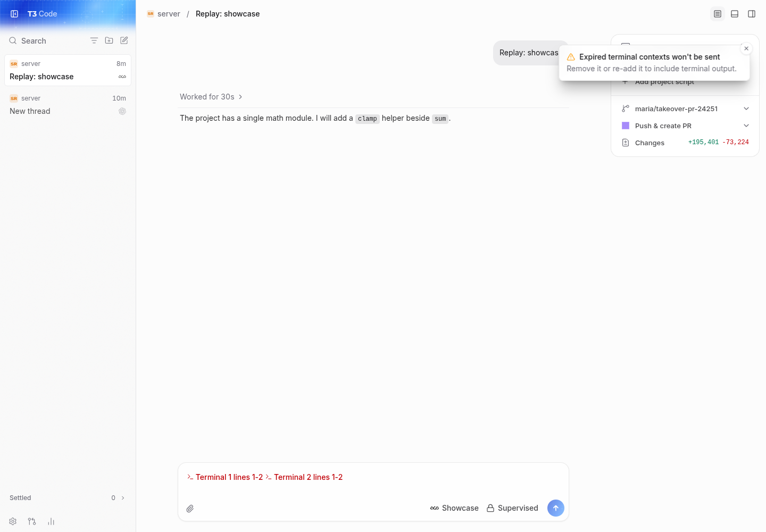Toggle the document-style panel in the top bar
This screenshot has width=766, height=532.
click(718, 14)
